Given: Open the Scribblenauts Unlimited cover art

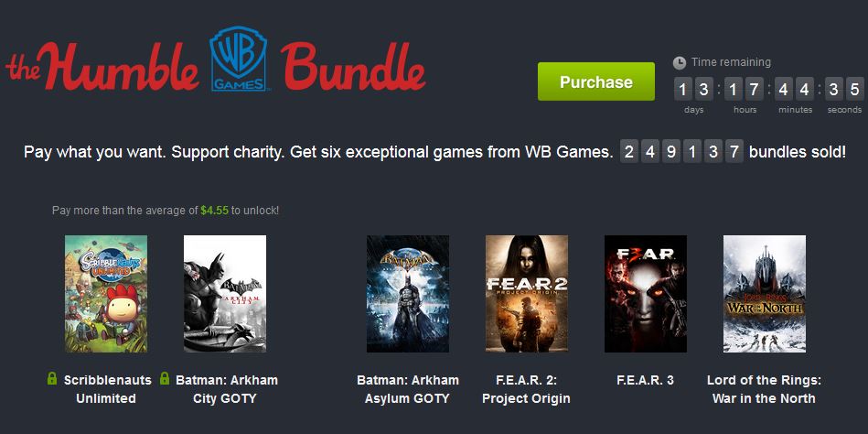Looking at the screenshot, I should click(106, 294).
